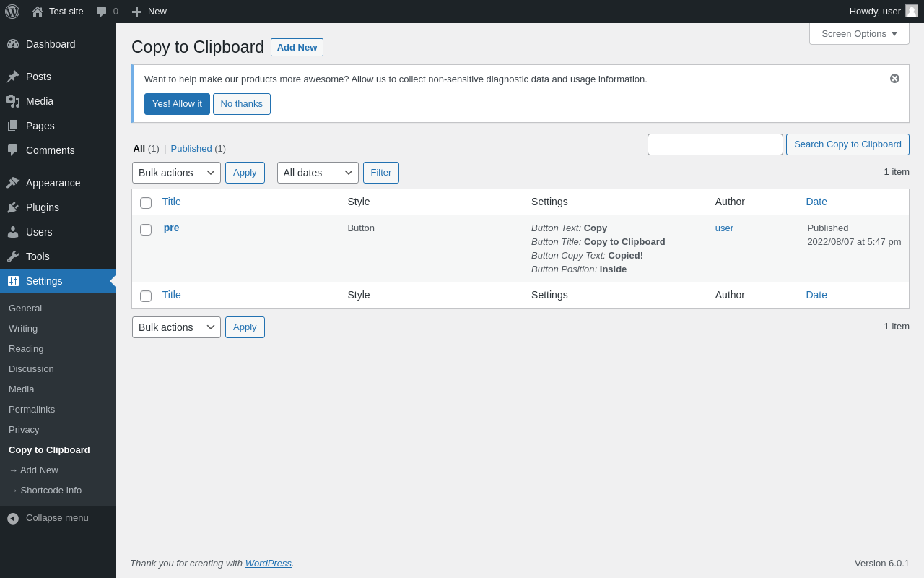Click the Collapse menu arrow icon

coord(13,518)
